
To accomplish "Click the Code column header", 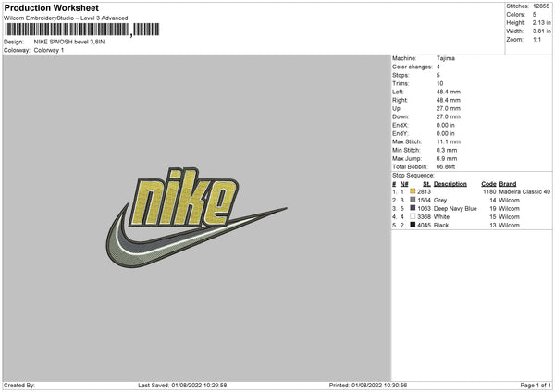I will click(488, 184).
